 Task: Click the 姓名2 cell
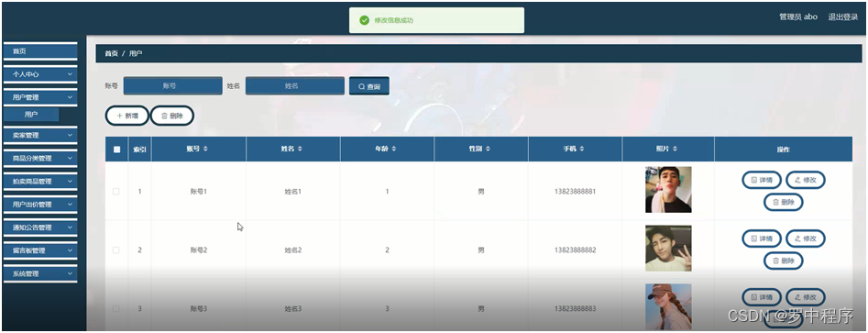pyautogui.click(x=292, y=250)
